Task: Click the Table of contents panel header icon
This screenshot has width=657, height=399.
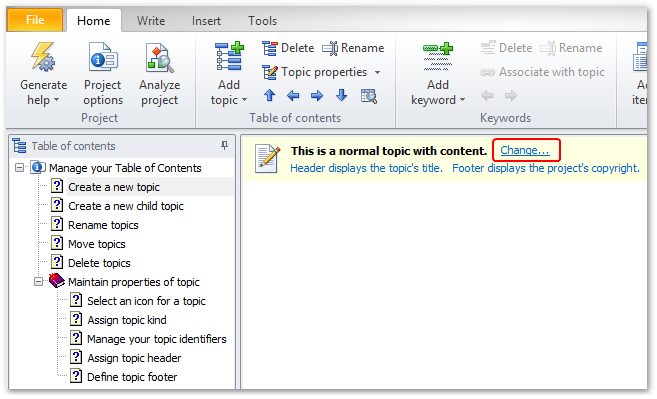Action: pyautogui.click(x=19, y=146)
